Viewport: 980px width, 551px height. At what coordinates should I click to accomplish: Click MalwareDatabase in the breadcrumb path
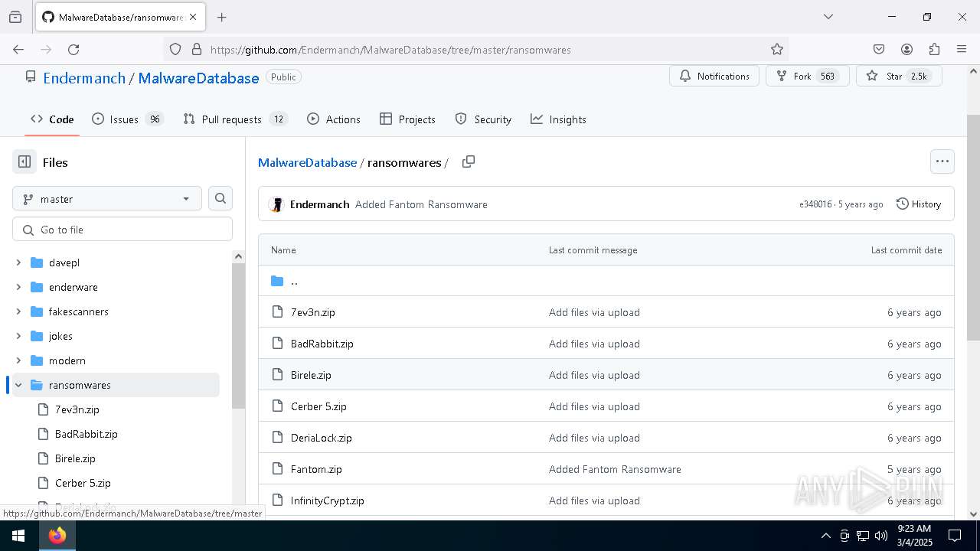pos(307,162)
